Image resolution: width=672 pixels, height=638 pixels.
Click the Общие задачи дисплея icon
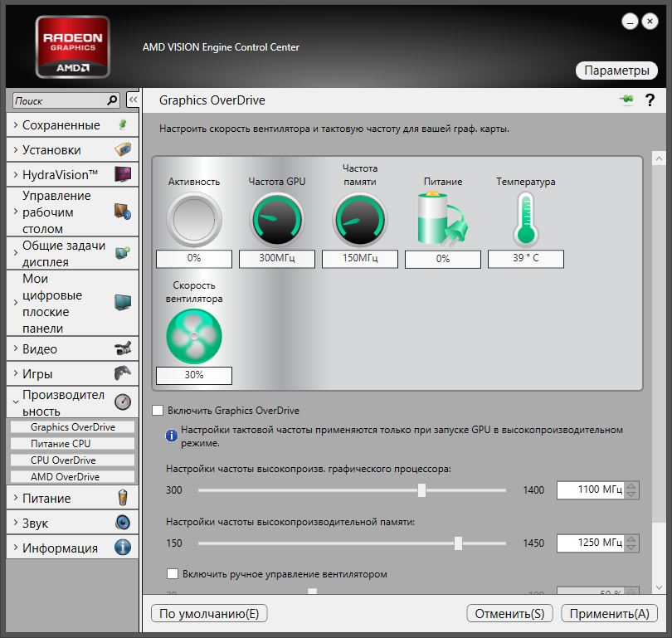tap(123, 253)
